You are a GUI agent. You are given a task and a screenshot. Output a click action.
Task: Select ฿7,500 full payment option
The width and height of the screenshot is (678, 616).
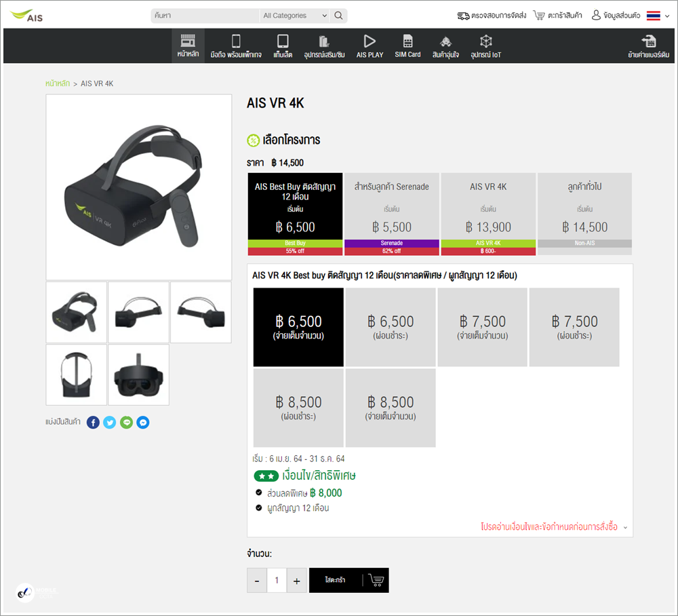click(483, 327)
